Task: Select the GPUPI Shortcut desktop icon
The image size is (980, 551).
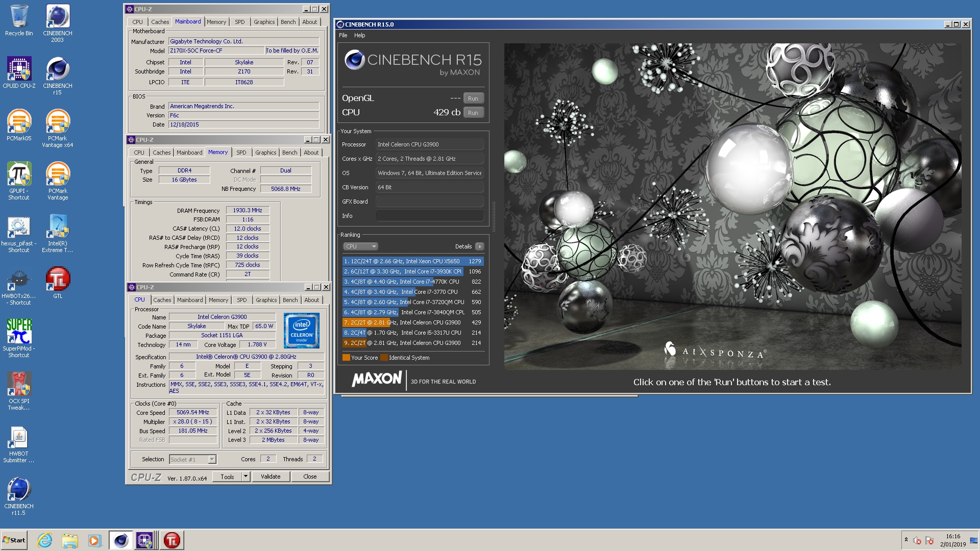Action: click(x=19, y=181)
